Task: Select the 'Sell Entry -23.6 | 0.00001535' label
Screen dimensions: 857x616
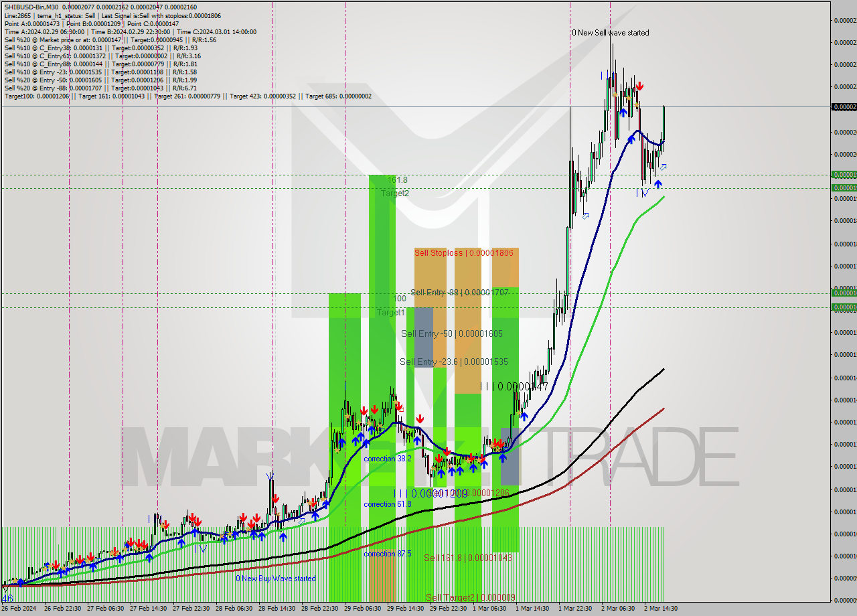Action: 454,362
